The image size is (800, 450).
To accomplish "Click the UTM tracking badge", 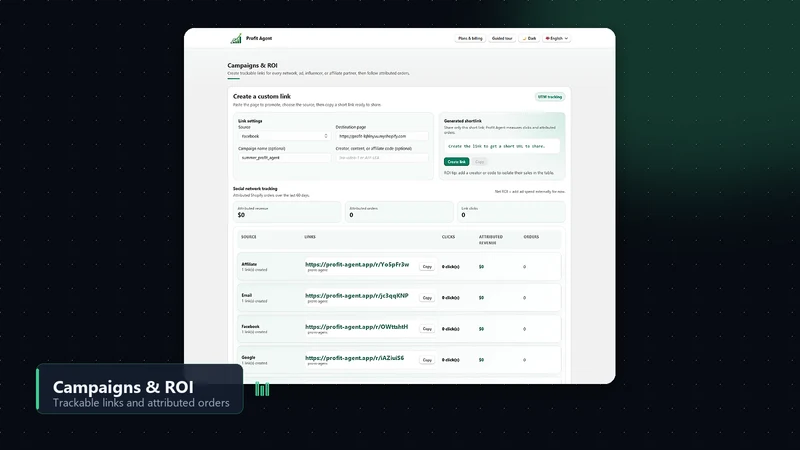I will click(549, 96).
